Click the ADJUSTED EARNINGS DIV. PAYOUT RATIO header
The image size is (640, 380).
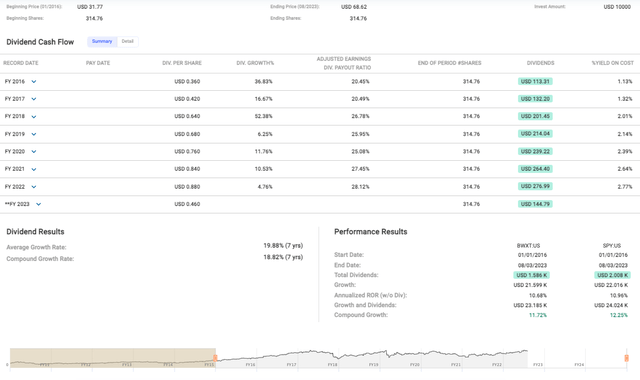[344, 63]
